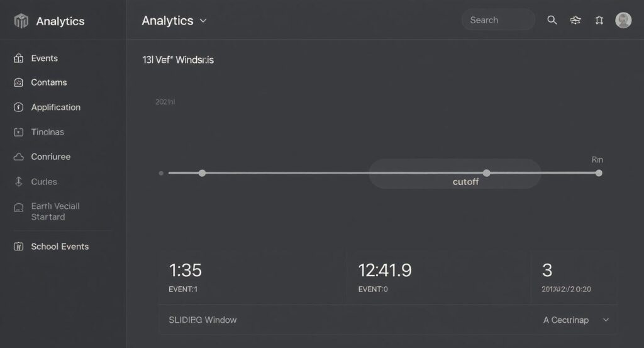Image resolution: width=644 pixels, height=348 pixels.
Task: Open the Tincinas menu item
Action: coord(47,132)
